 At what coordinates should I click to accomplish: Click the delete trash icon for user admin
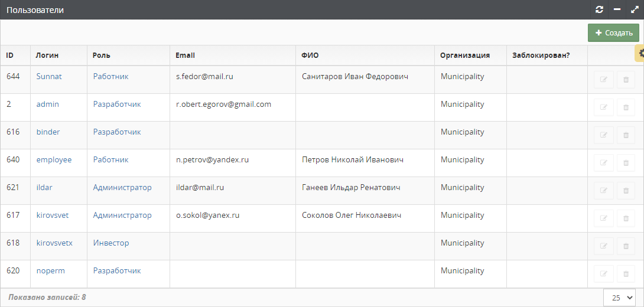point(626,107)
